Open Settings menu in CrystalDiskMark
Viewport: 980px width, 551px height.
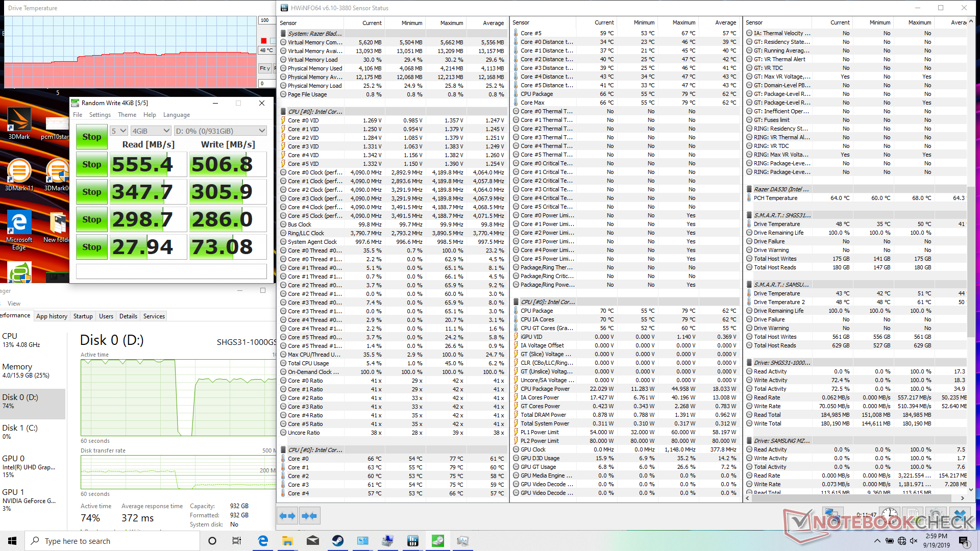(100, 115)
